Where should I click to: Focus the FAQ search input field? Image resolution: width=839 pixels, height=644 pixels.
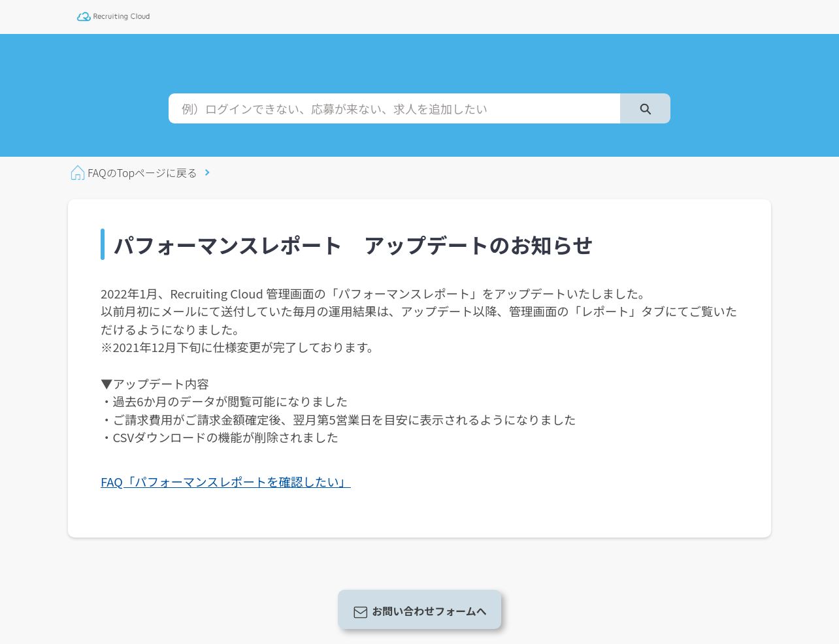tap(394, 108)
